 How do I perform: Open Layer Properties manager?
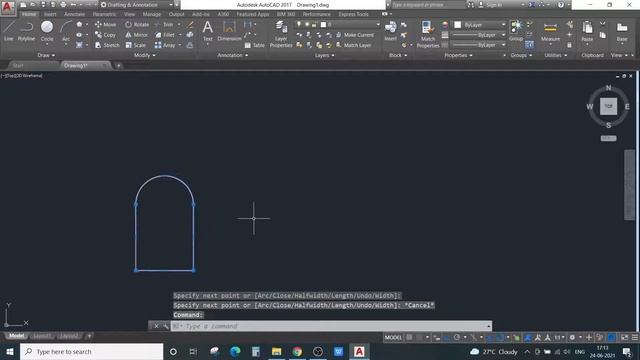(281, 34)
